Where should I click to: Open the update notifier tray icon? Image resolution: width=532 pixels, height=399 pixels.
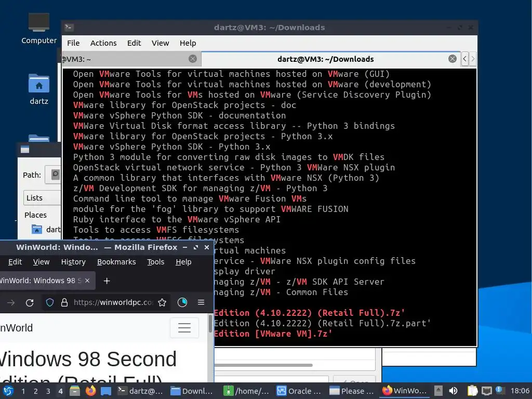tap(499, 390)
